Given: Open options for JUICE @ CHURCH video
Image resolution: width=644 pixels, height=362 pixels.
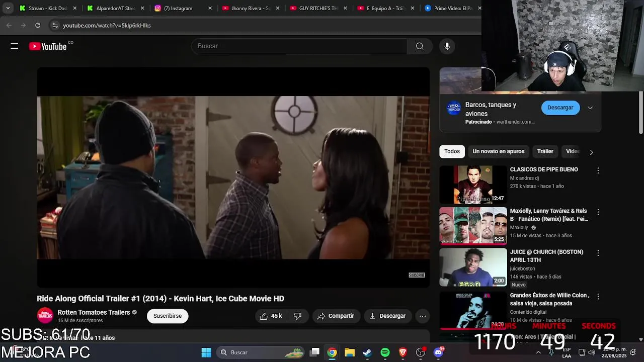Looking at the screenshot, I should (x=598, y=253).
